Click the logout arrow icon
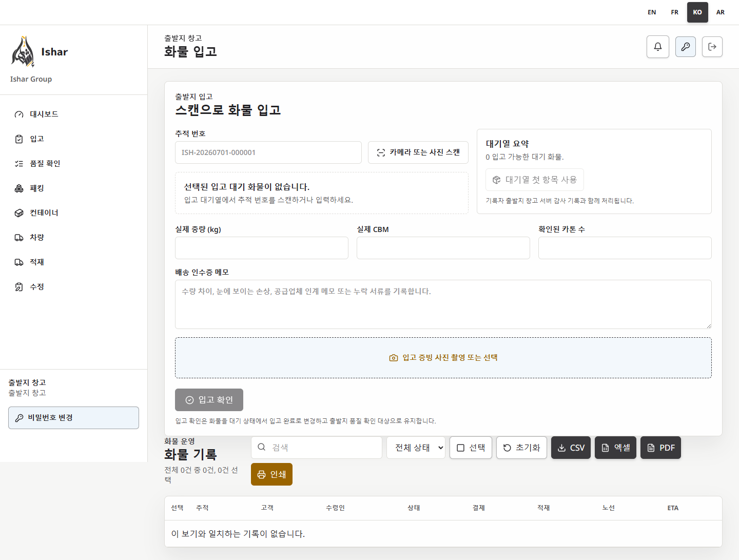This screenshot has height=560, width=739. click(712, 47)
